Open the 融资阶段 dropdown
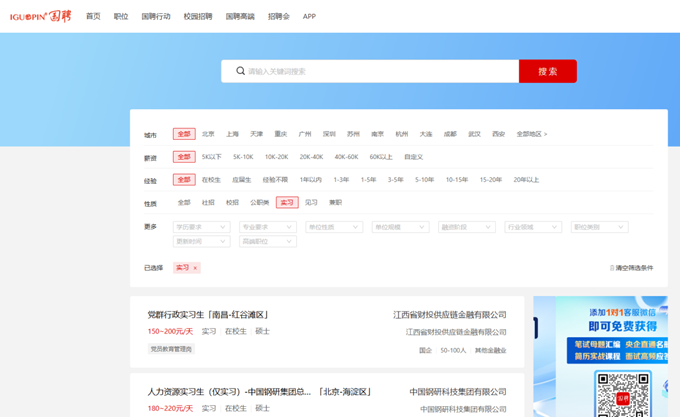The height and width of the screenshot is (417, 680). point(467,227)
